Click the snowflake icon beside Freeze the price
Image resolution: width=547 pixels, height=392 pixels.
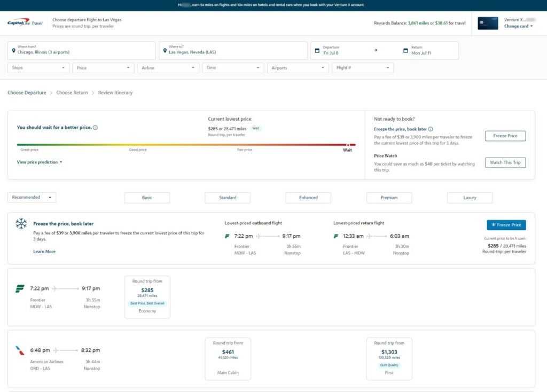coord(20,224)
